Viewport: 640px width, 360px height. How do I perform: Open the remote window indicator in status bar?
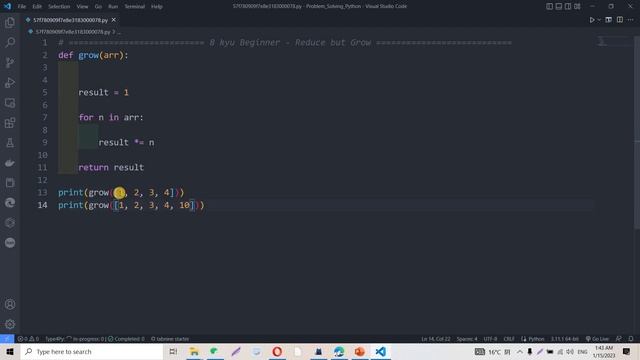tap(7, 339)
